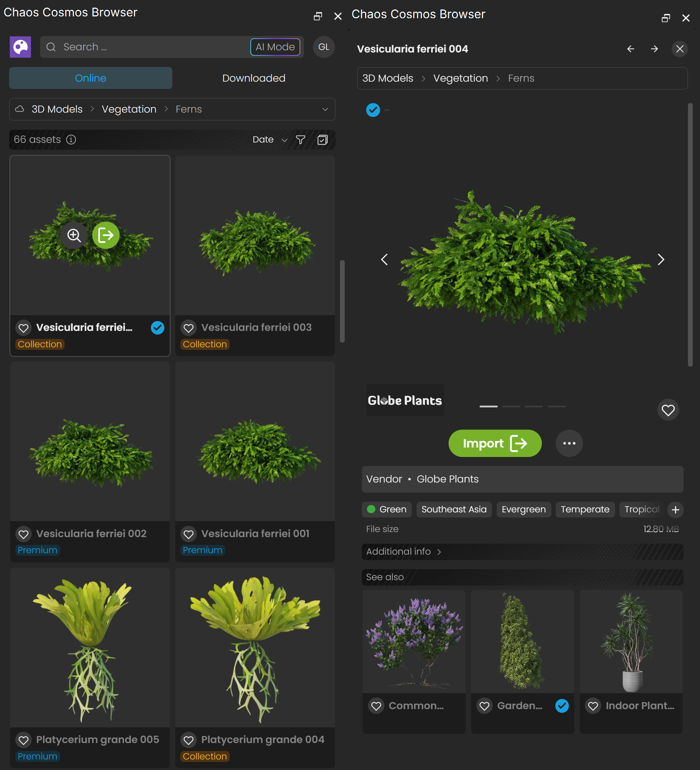Open Vegetation in detail panel breadcrumb
This screenshot has height=770, width=700.
pos(461,78)
